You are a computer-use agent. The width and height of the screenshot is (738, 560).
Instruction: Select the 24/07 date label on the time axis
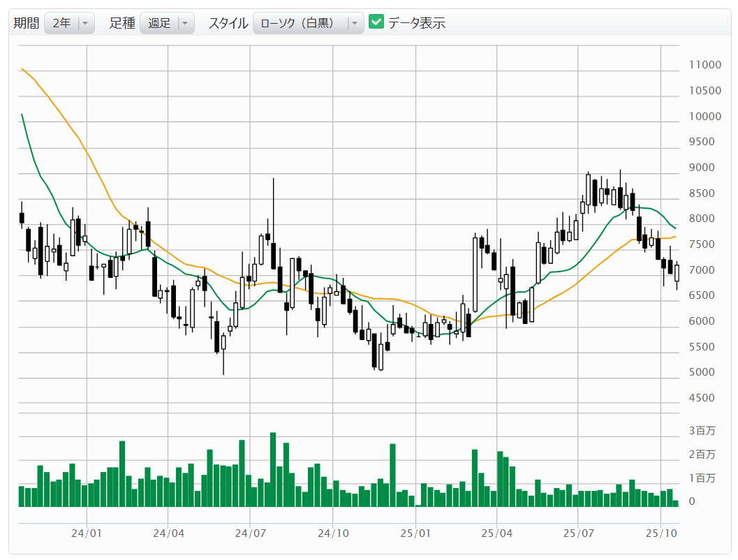(250, 534)
